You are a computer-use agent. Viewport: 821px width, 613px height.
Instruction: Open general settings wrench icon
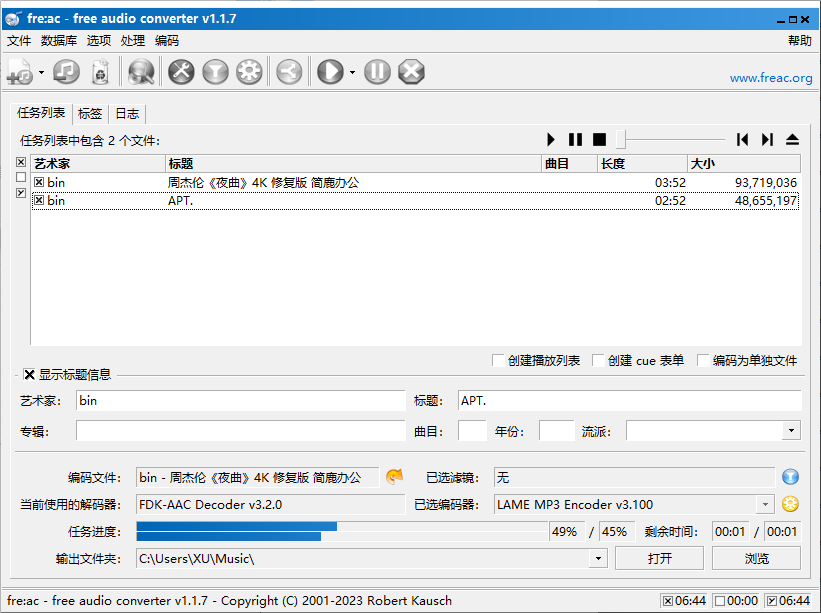tap(181, 71)
